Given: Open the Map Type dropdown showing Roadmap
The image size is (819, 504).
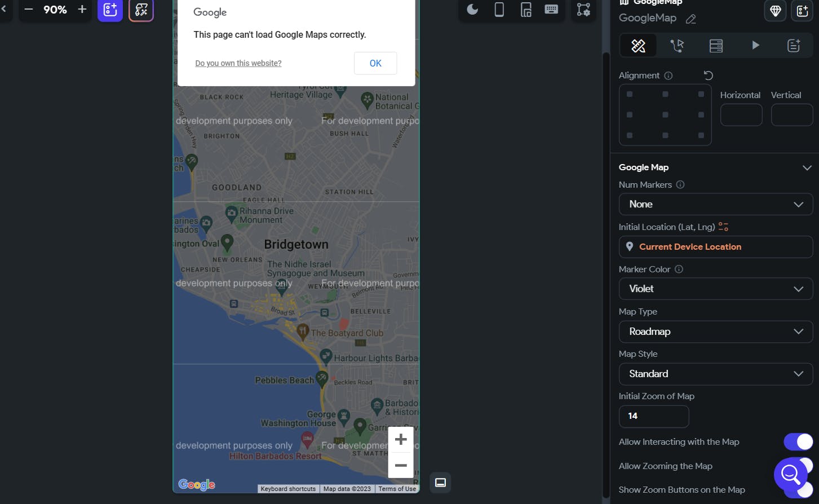Looking at the screenshot, I should (716, 331).
